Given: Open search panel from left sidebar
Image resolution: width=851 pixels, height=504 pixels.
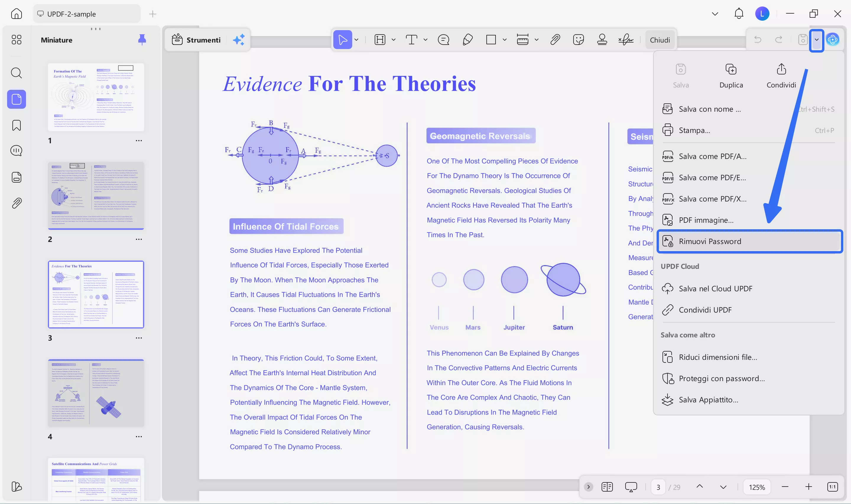Looking at the screenshot, I should pyautogui.click(x=16, y=73).
